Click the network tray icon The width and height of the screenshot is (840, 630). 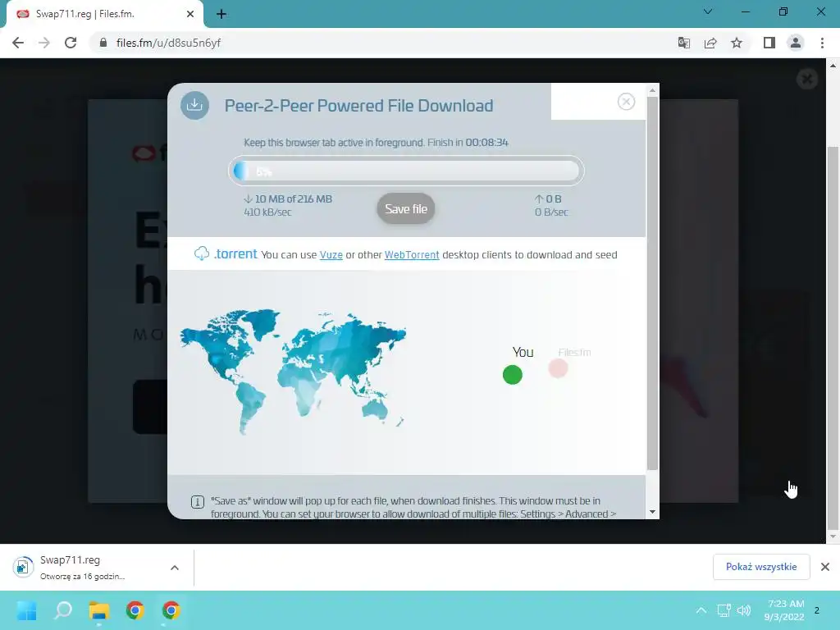724,610
